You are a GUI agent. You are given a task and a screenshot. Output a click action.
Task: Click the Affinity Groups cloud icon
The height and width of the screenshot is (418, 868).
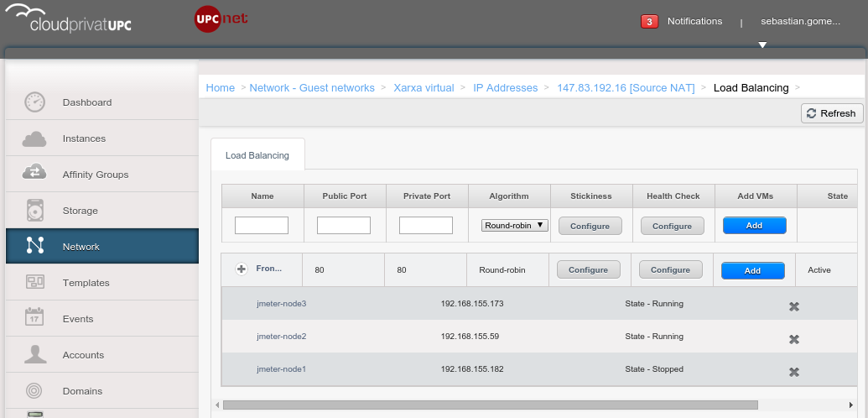coord(34,174)
